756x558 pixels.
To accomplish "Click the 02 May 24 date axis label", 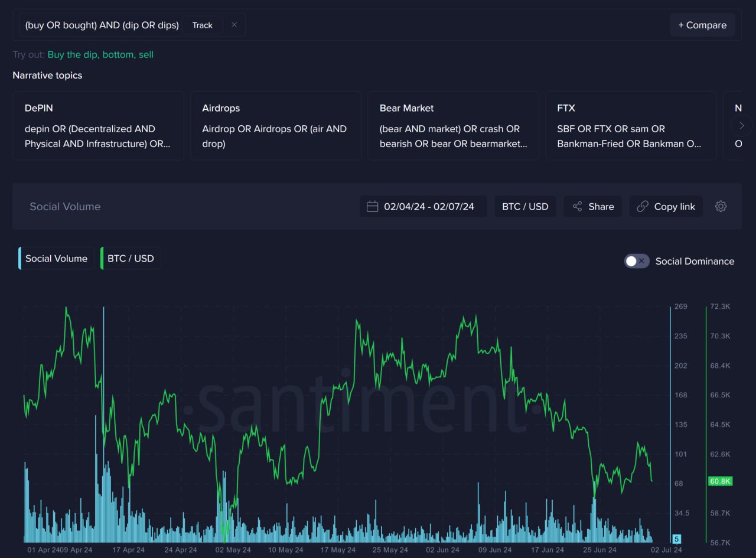I will click(233, 550).
